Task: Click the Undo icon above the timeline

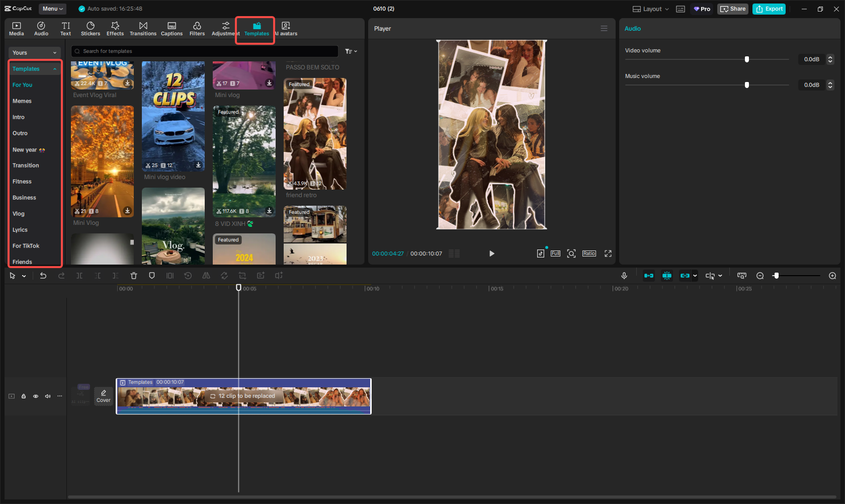Action: pos(43,276)
